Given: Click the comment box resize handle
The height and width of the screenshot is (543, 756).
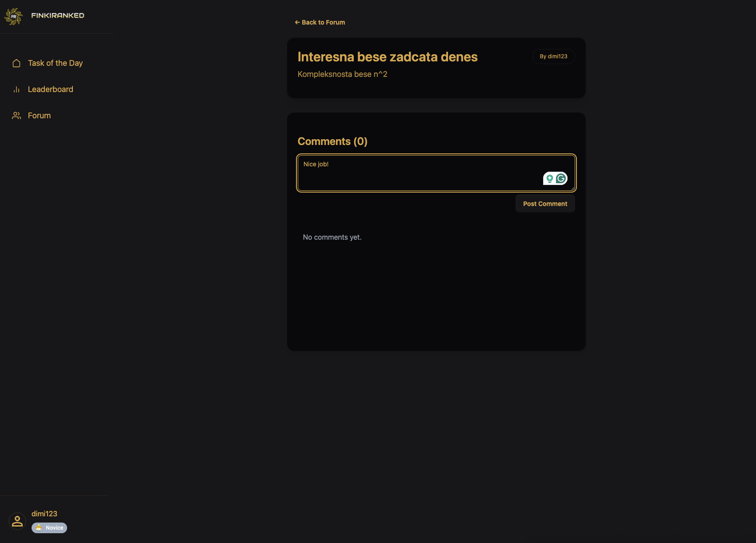Looking at the screenshot, I should (x=572, y=189).
